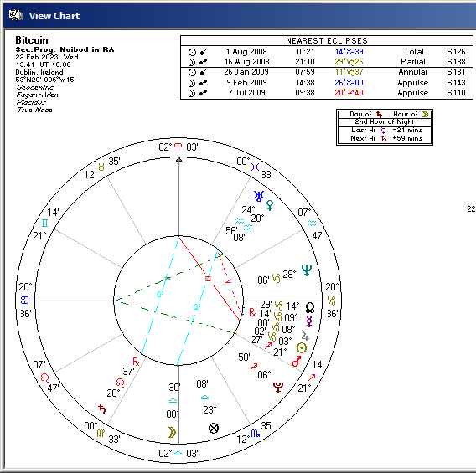Select the gray Jupiter glyph
The height and width of the screenshot is (473, 476).
click(305, 335)
